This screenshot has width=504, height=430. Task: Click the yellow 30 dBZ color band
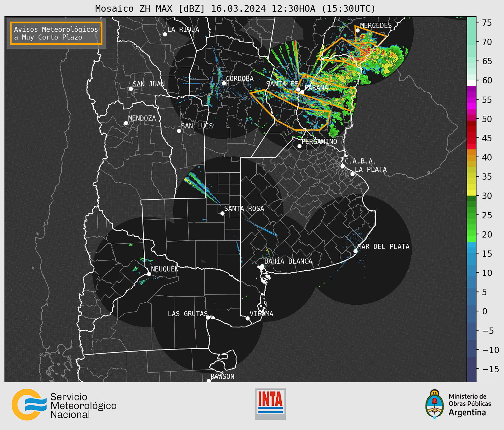click(471, 193)
